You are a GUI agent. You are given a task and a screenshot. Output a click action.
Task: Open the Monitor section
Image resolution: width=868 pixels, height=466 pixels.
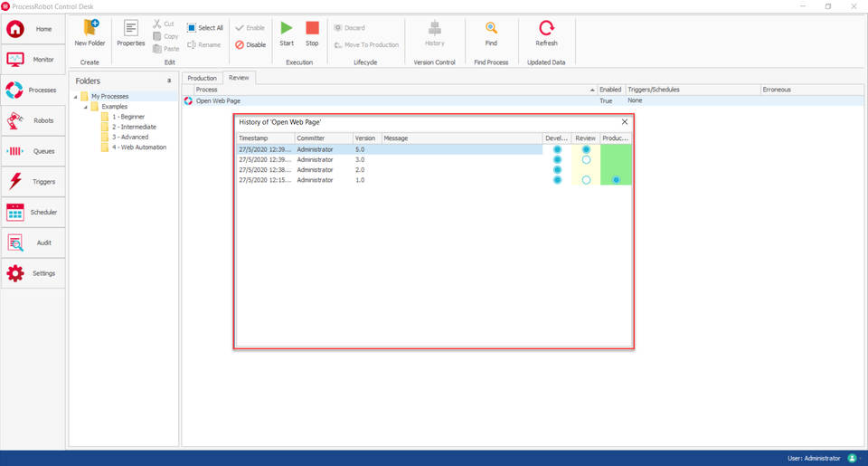coord(33,60)
